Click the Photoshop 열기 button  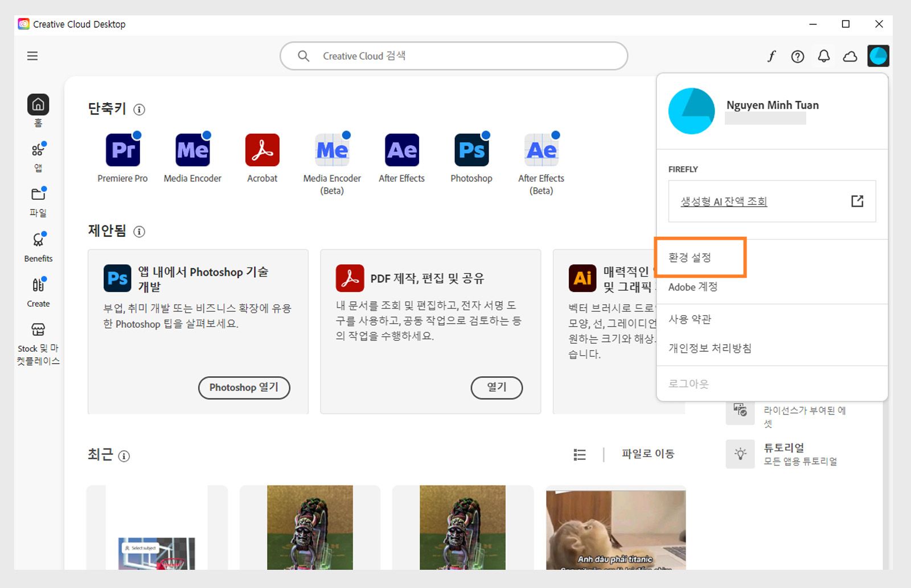tap(244, 388)
